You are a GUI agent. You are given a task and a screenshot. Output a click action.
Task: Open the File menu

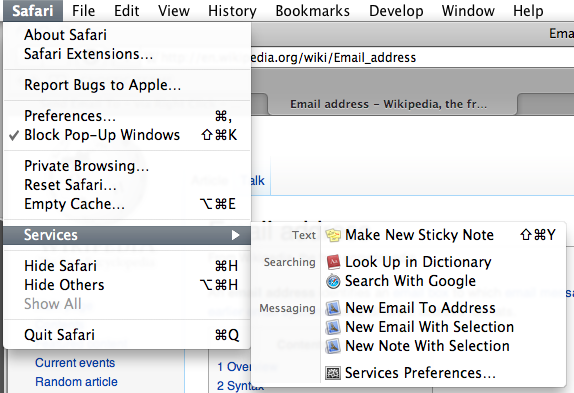(x=83, y=11)
